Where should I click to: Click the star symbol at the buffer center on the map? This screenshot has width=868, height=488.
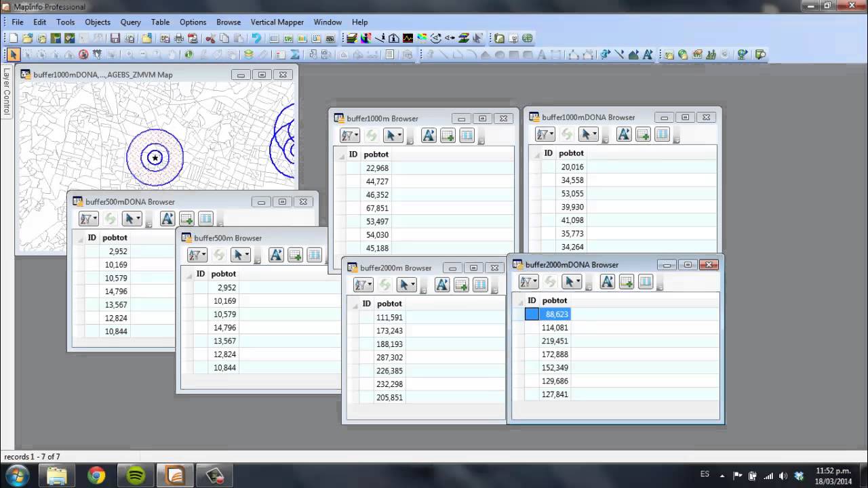point(155,158)
